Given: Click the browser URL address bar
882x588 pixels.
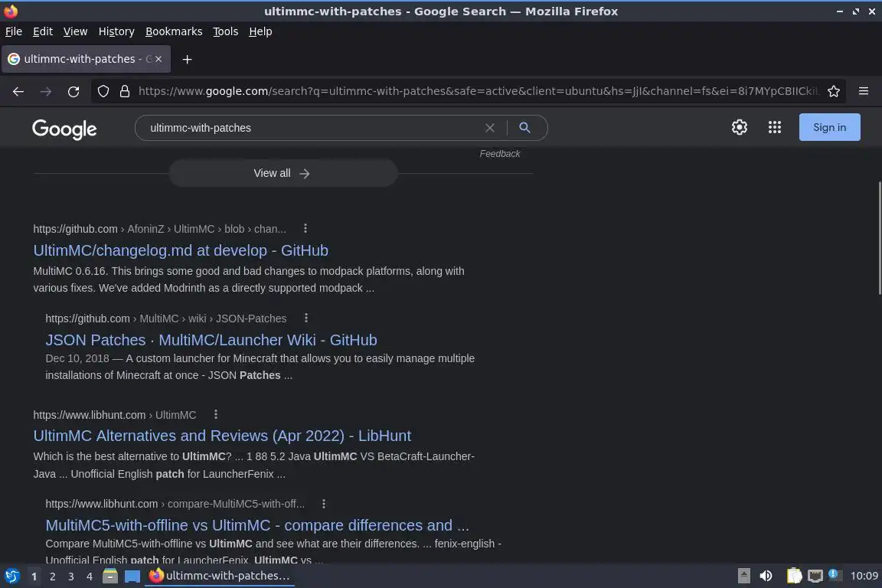Looking at the screenshot, I should click(x=478, y=91).
